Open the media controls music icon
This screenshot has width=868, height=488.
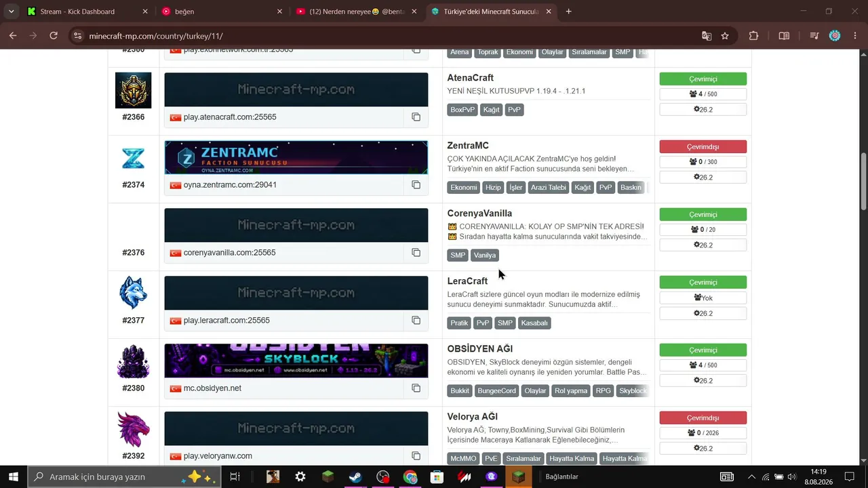(815, 36)
